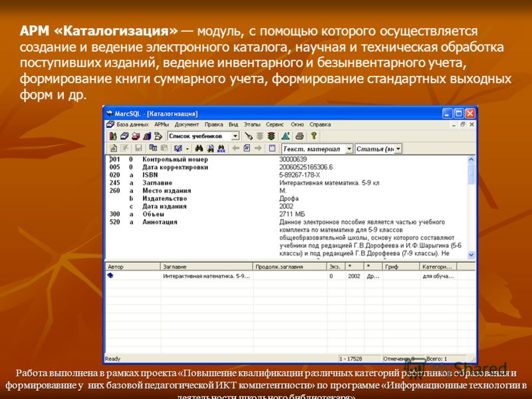This screenshot has width=532, height=399.
Task: Click the green triangle letter A icon
Action: pos(285,136)
